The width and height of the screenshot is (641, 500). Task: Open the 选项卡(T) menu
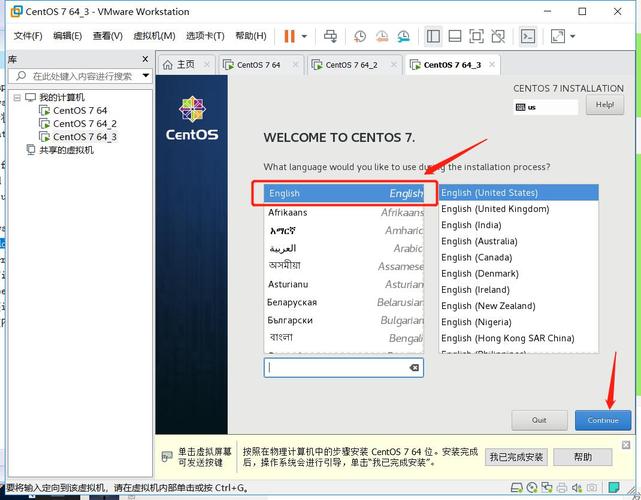205,36
